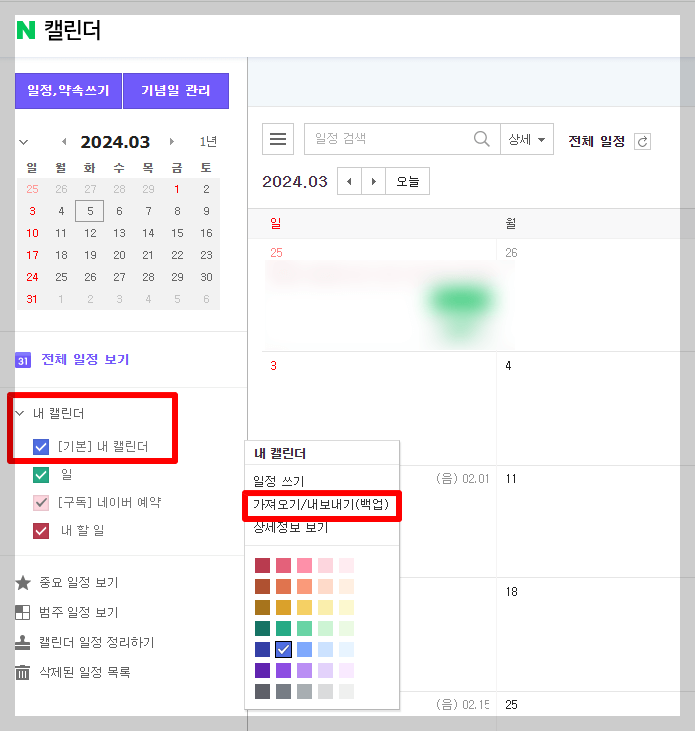695x731 pixels.
Task: Pick the checked blue color swatch
Action: click(283, 649)
